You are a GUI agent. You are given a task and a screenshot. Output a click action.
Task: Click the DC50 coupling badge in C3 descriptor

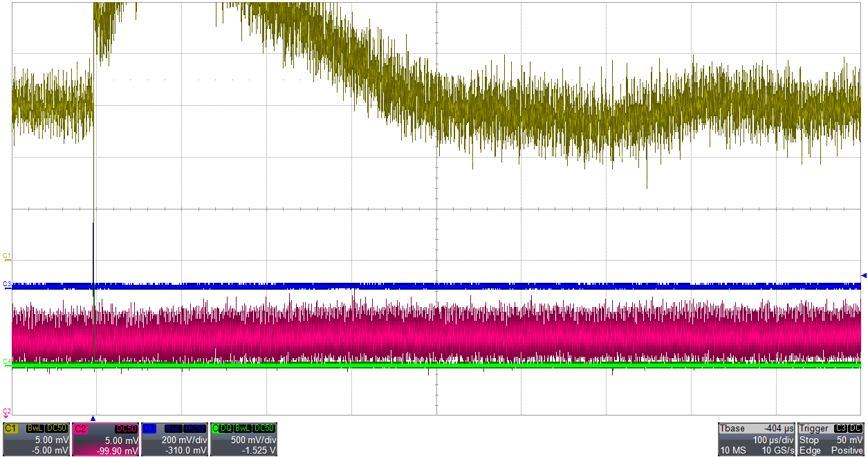pyautogui.click(x=194, y=429)
